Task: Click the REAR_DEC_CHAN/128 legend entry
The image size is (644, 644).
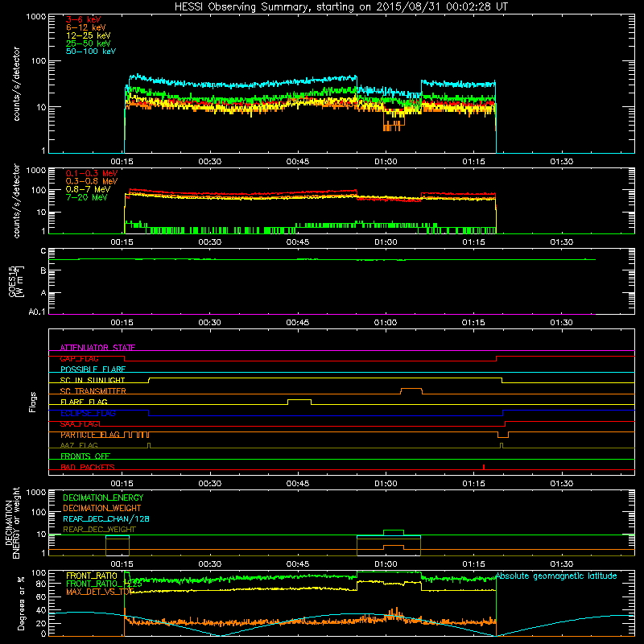Action: pos(106,518)
